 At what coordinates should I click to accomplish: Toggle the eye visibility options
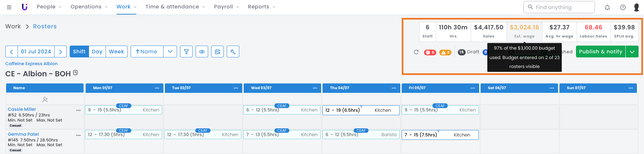202,52
